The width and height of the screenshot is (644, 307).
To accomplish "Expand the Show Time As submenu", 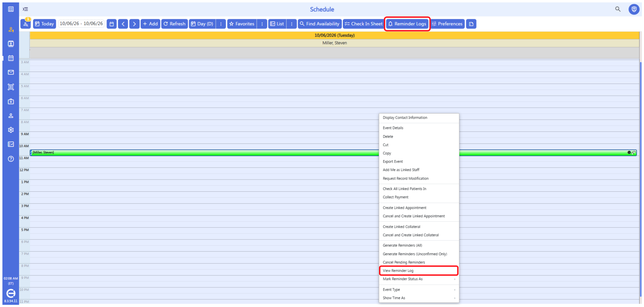I will point(419,298).
